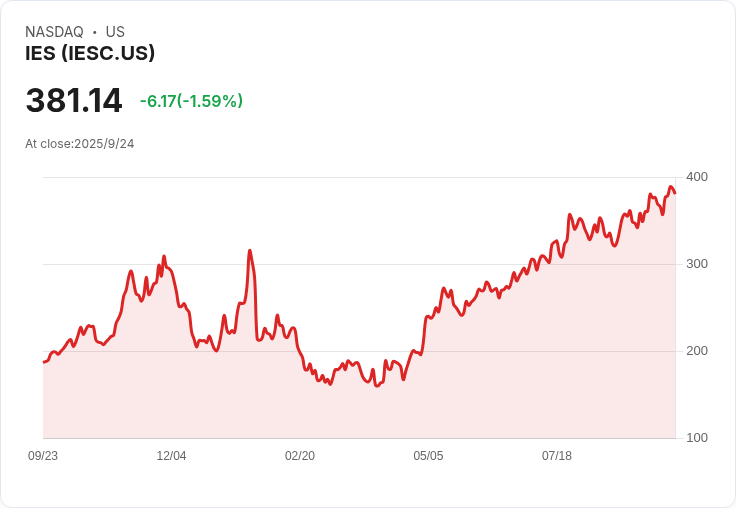
Task: Click the 381.14 current price
Action: (x=74, y=101)
